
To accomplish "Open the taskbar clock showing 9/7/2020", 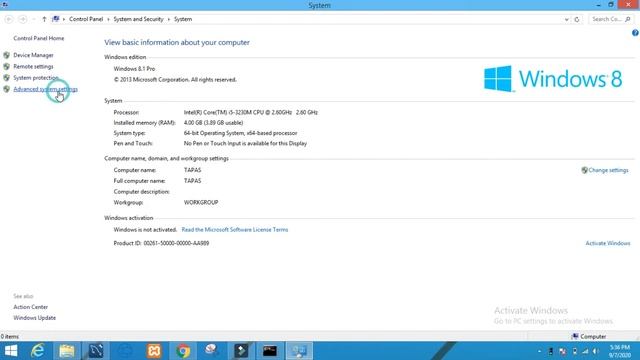I will [620, 351].
